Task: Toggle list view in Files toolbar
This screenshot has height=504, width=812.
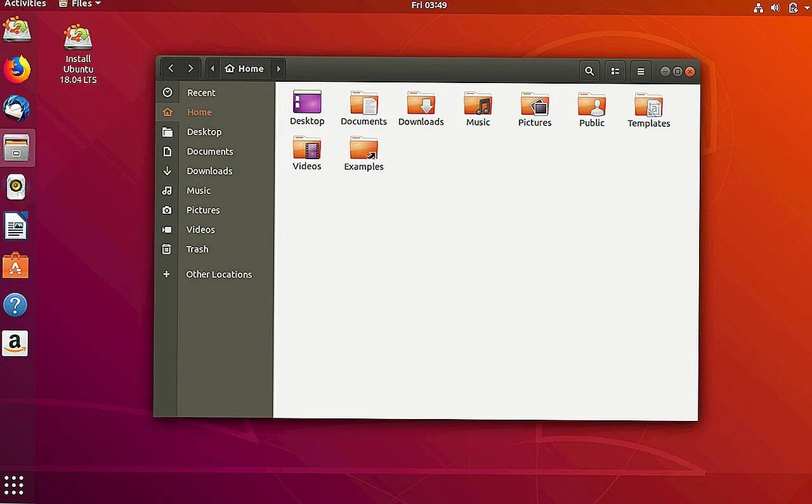Action: (x=615, y=71)
